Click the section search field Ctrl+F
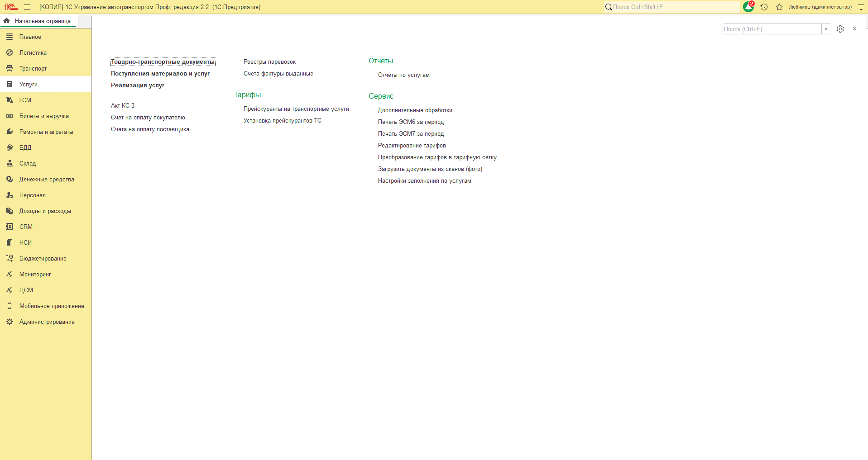The width and height of the screenshot is (868, 460). (772, 29)
